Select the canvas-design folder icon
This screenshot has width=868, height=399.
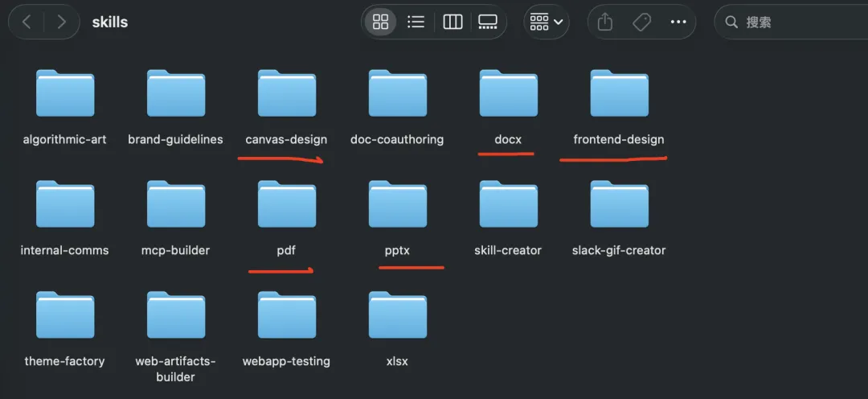[287, 93]
